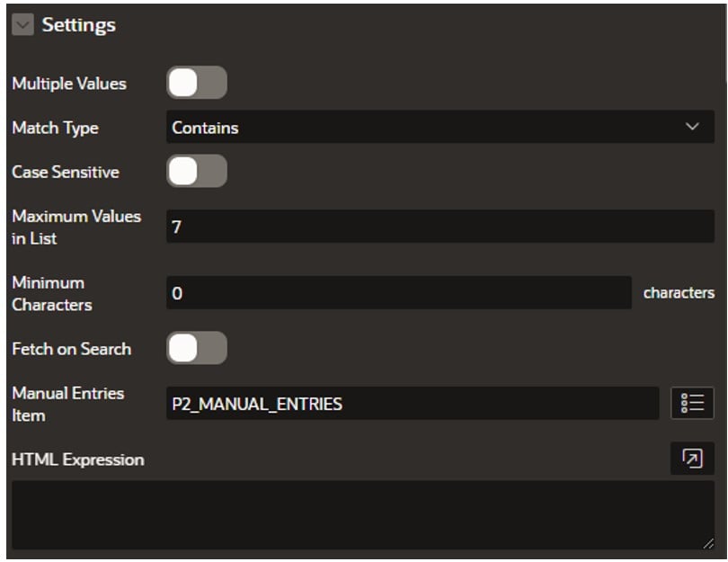Click the Manual Entries Item text field
The image size is (728, 562).
point(413,403)
